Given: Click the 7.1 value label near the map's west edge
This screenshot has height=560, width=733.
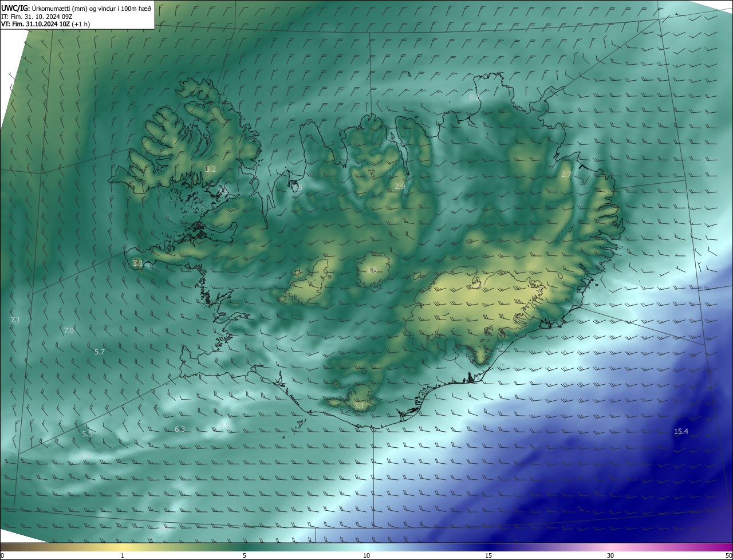Looking at the screenshot, I should click(x=15, y=320).
